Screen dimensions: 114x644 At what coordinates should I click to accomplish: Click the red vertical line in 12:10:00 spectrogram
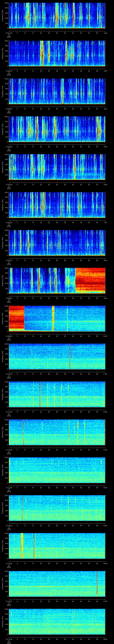click(70, 356)
